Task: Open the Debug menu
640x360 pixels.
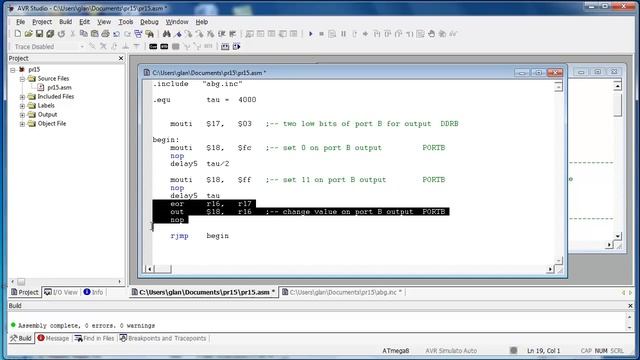Action: (149, 22)
